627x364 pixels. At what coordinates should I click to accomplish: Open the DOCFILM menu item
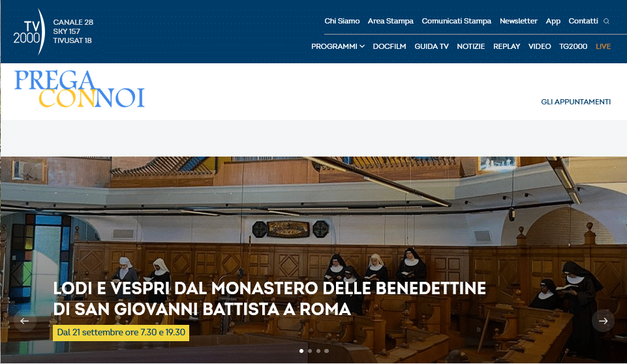(x=390, y=46)
